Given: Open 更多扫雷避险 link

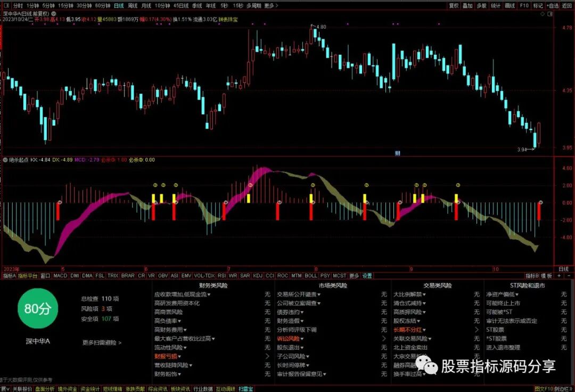Looking at the screenshot, I should pos(102,343).
